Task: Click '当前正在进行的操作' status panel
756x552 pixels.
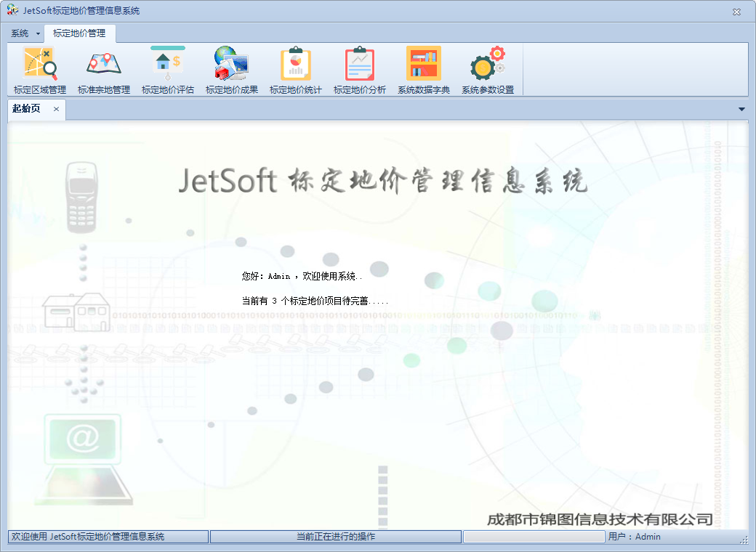Action: [x=336, y=537]
